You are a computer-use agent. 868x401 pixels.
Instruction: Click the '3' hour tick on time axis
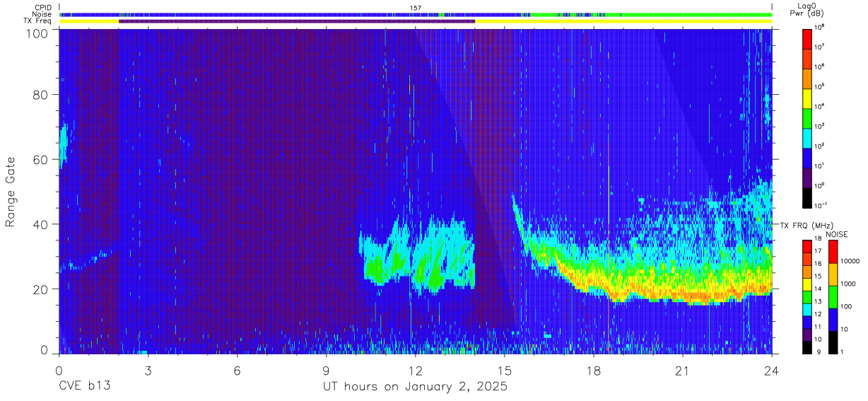[x=148, y=370]
